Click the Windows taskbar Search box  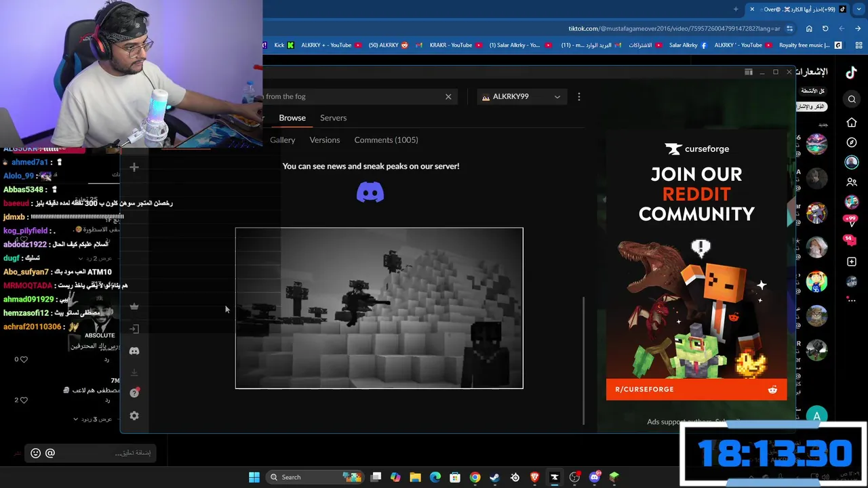[x=315, y=477]
